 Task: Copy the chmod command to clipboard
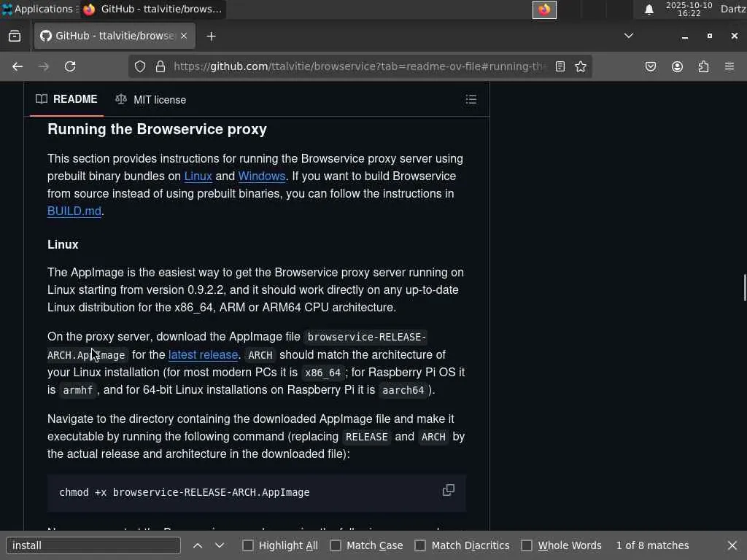coord(449,490)
